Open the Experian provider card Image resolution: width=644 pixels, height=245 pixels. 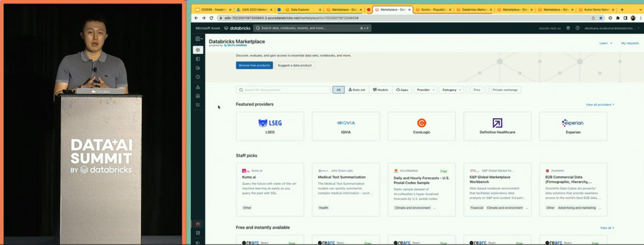click(x=573, y=127)
